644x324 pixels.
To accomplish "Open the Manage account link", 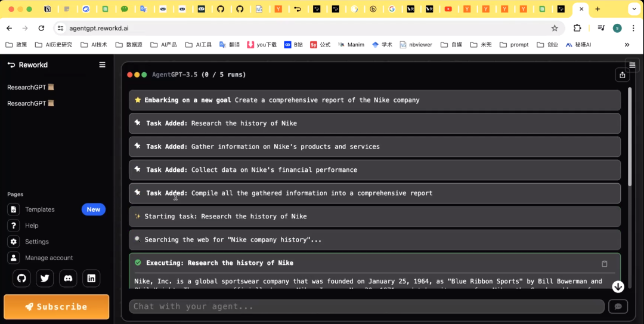I will click(x=49, y=258).
